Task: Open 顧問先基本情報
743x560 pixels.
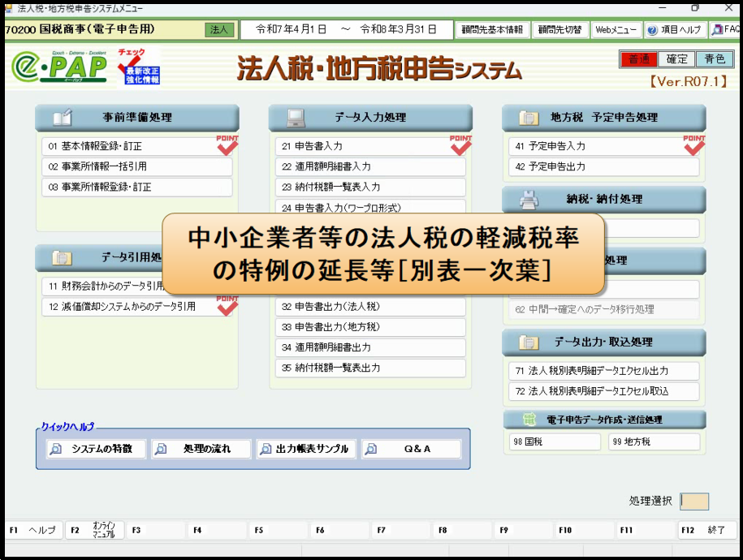Action: click(492, 30)
